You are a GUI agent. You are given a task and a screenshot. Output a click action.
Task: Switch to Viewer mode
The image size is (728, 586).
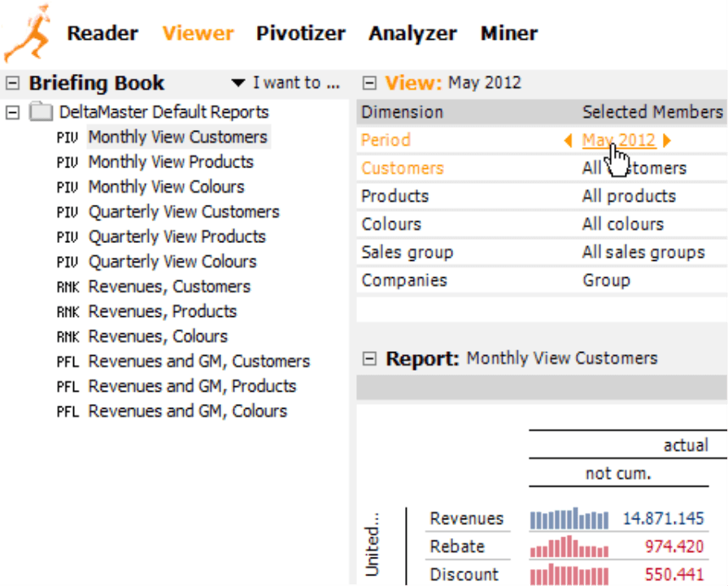198,33
